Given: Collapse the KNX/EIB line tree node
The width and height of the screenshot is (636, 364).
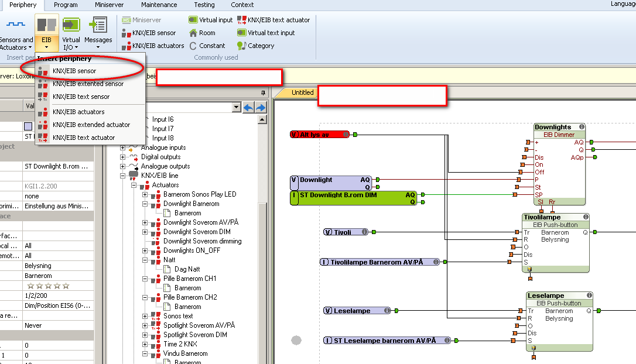Looking at the screenshot, I should (x=123, y=176).
